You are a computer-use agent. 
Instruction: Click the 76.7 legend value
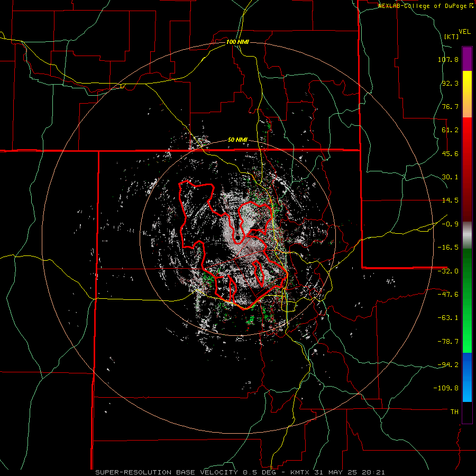coord(450,106)
